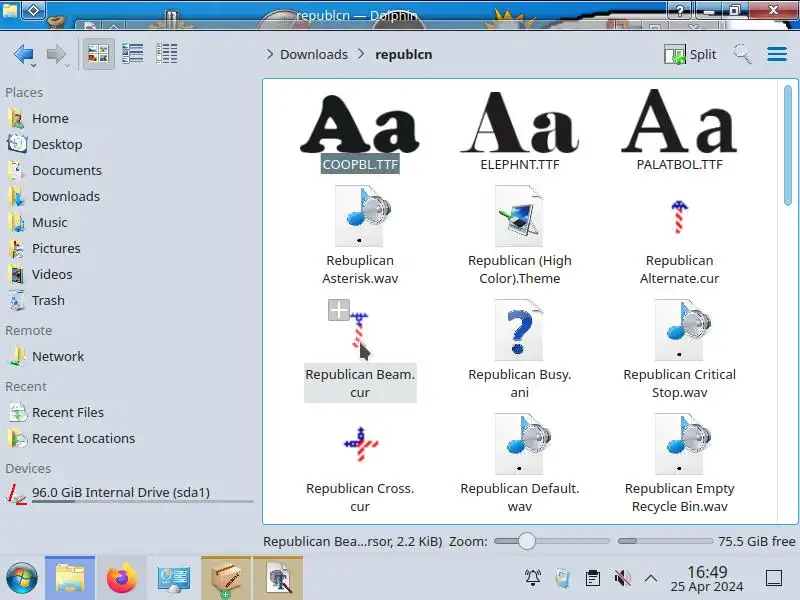Open the search magnifier in toolbar
Image resolution: width=800 pixels, height=600 pixels.
tap(742, 54)
